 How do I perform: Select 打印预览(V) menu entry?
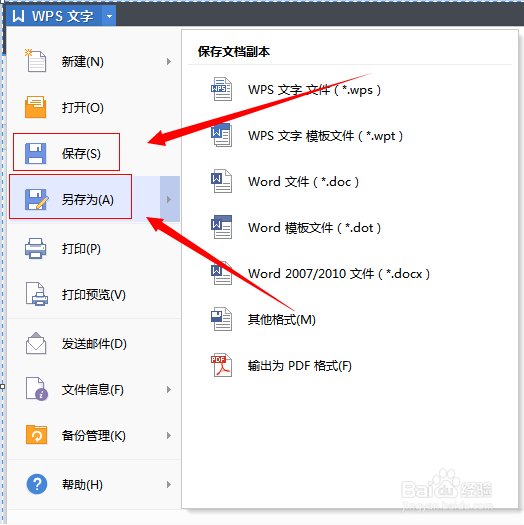coord(94,294)
